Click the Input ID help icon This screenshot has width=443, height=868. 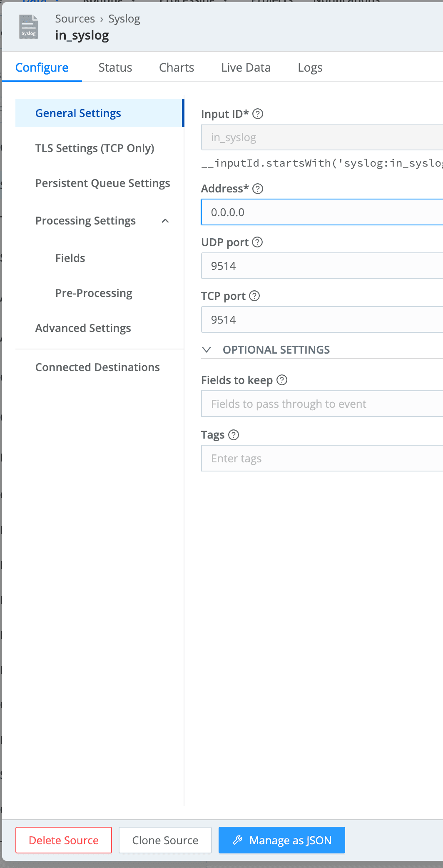(x=258, y=114)
